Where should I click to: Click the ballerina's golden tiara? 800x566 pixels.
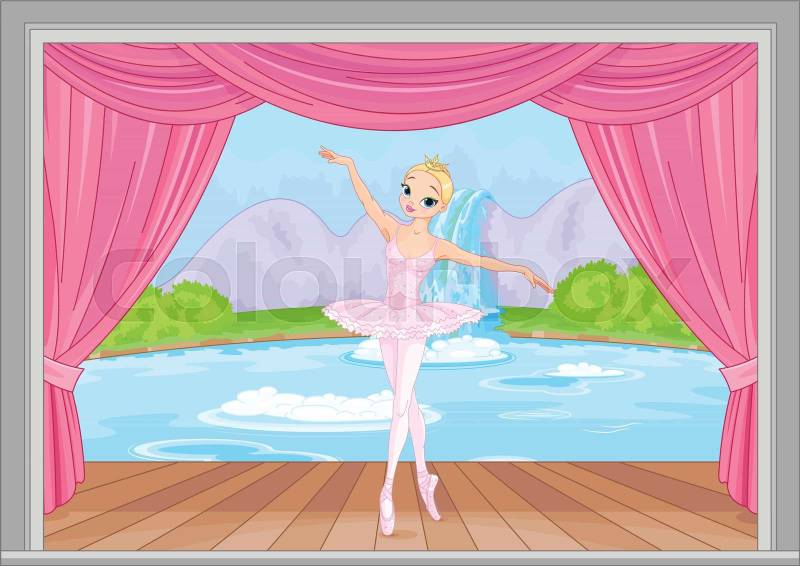433,162
